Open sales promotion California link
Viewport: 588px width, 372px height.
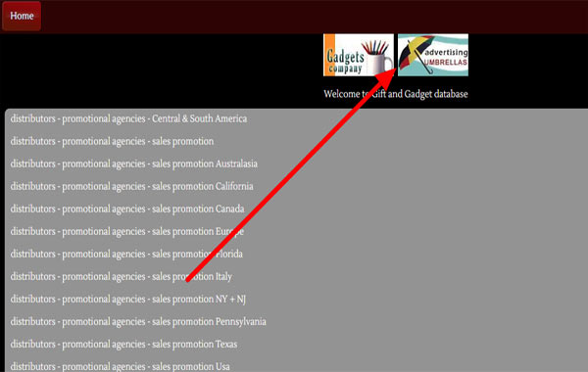[131, 186]
